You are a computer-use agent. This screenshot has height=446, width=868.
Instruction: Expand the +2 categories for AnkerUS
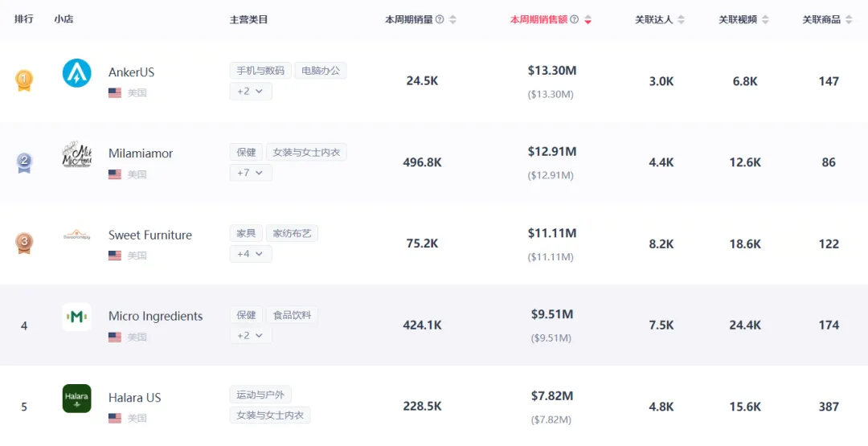[x=251, y=92]
